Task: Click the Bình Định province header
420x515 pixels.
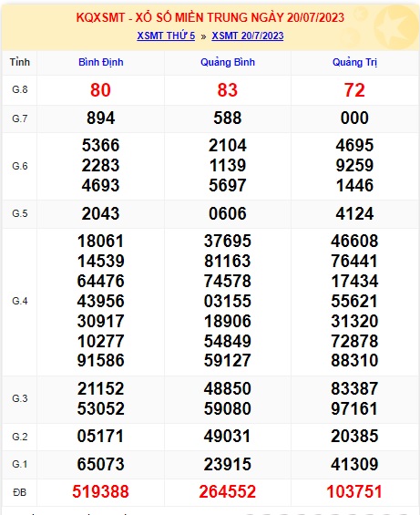Action: coord(101,62)
